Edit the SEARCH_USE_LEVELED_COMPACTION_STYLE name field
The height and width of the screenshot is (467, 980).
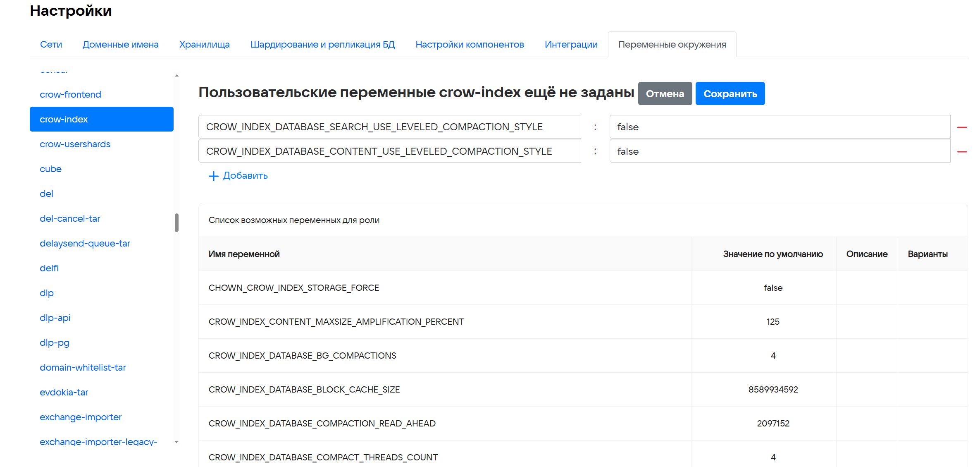[x=389, y=127]
